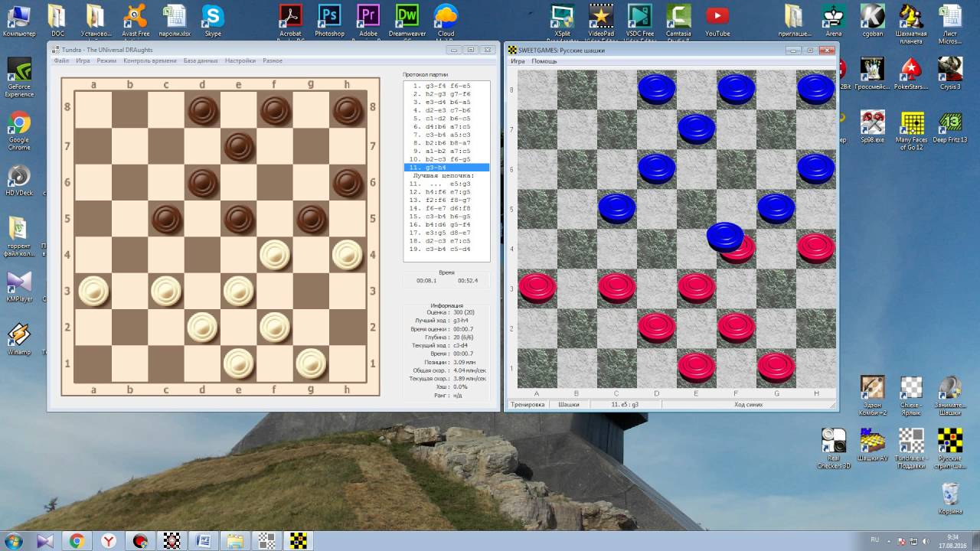
Task: Open the DOC folder on desktop
Action: click(x=57, y=21)
